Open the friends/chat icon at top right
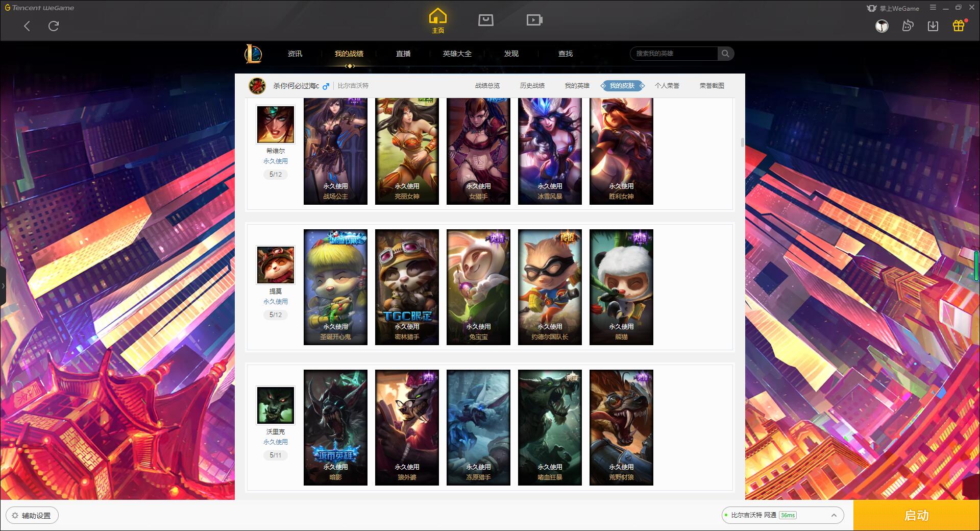The image size is (980, 531). coord(908,26)
